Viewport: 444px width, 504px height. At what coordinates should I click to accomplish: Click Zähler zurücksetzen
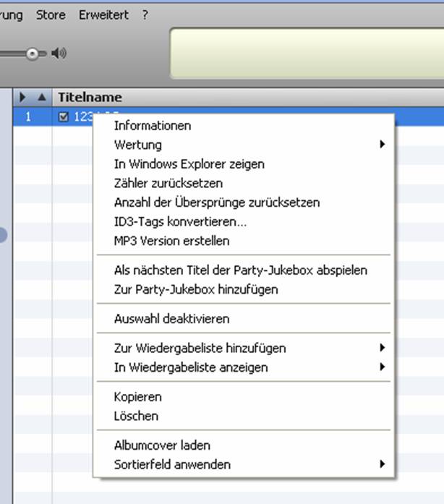coord(168,184)
